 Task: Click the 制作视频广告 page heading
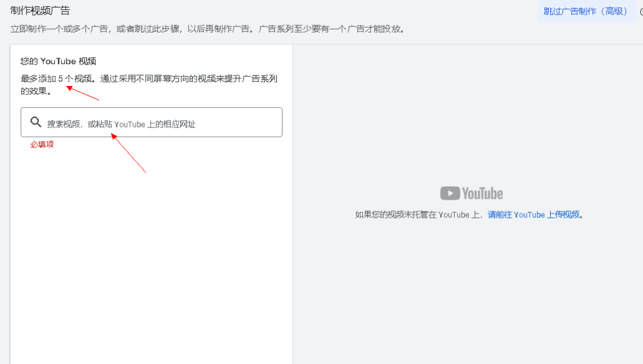[40, 10]
